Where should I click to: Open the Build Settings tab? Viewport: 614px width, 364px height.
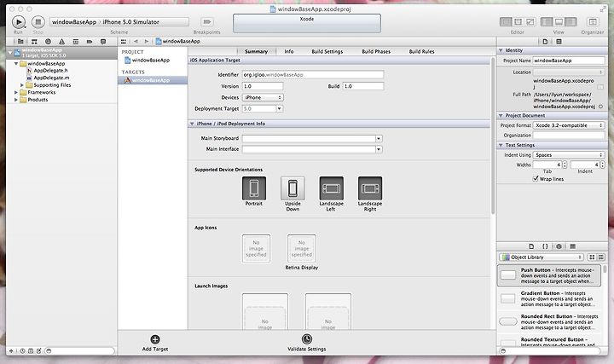327,51
